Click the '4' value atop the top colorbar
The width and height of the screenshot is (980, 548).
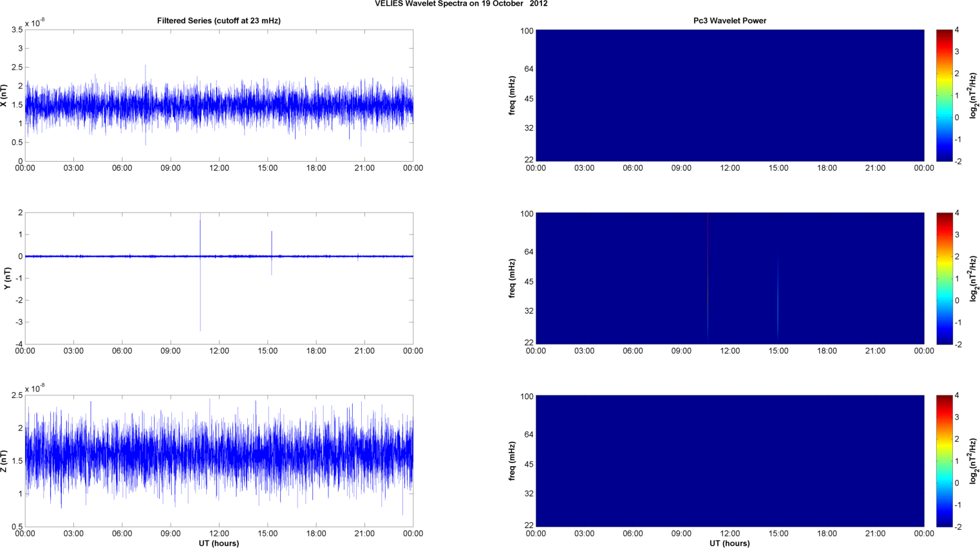[x=957, y=30]
